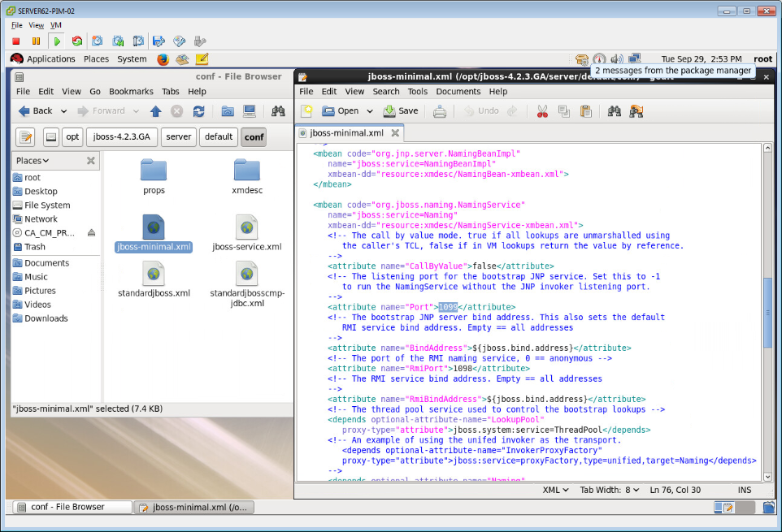Open gedit Tools menu

[418, 92]
